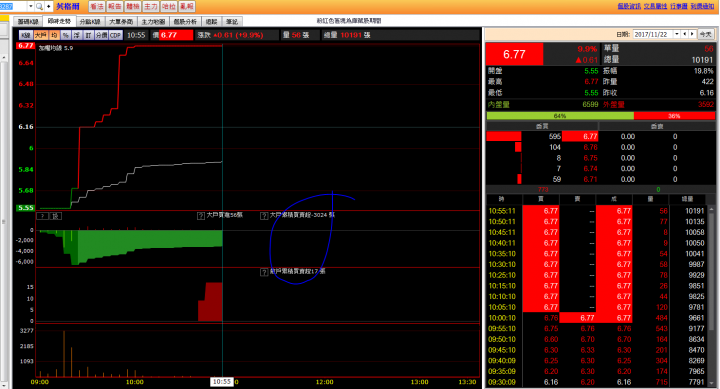Click the small plus icon after search
720x389 pixels.
coord(48,6)
